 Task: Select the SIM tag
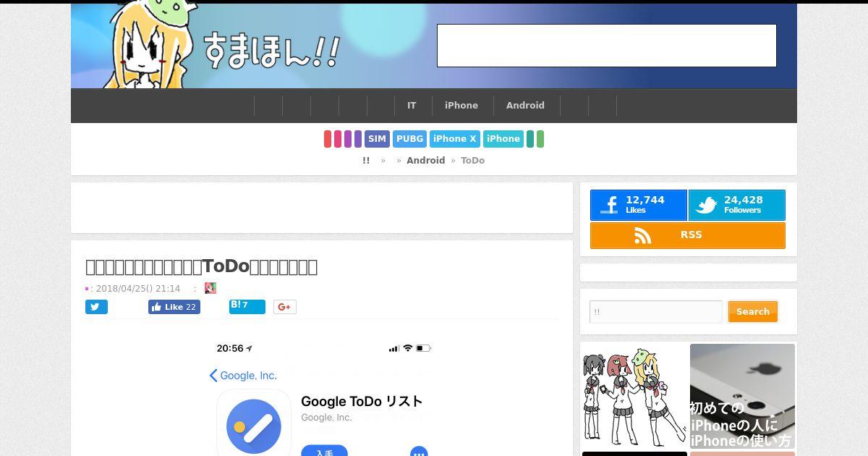click(377, 139)
